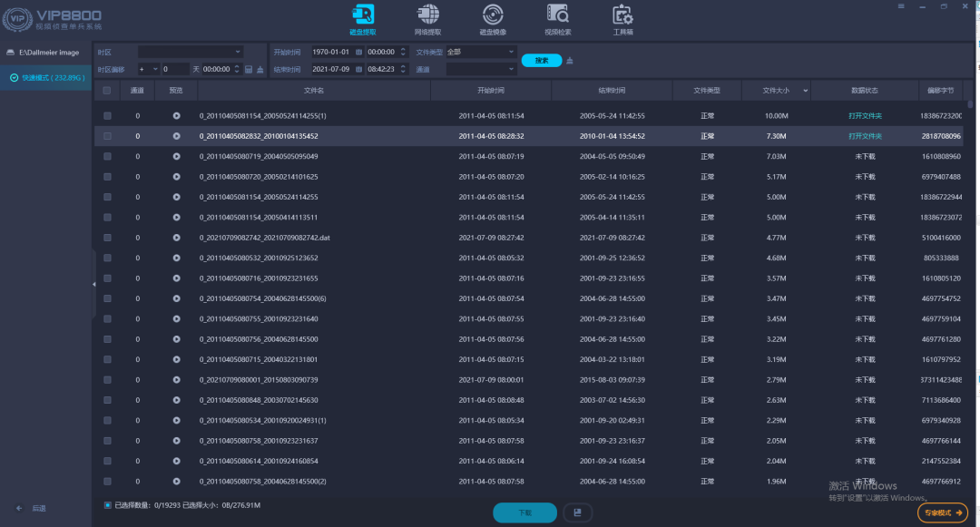980x527 pixels.
Task: Click the clear icon next to 搜索 button
Action: 569,61
